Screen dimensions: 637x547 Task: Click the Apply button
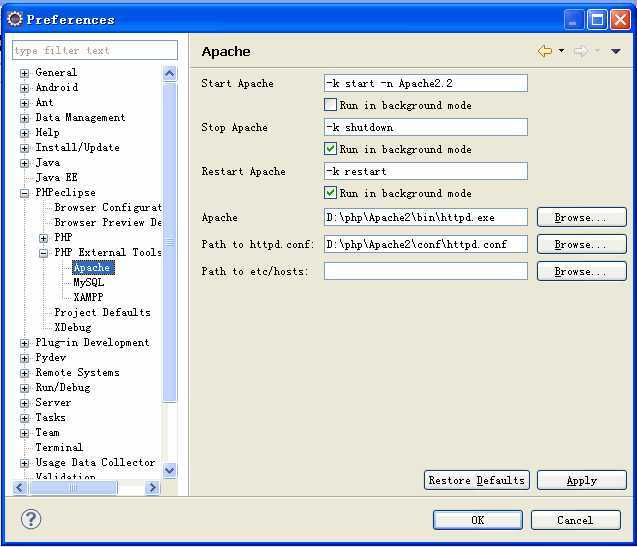point(582,480)
